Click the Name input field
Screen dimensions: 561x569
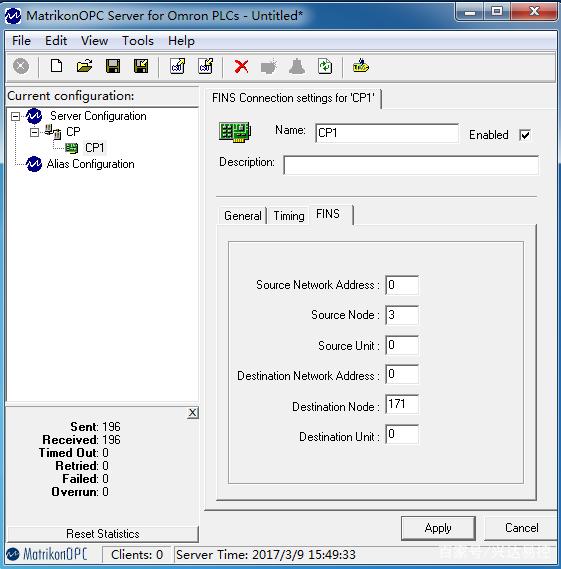[x=387, y=133]
